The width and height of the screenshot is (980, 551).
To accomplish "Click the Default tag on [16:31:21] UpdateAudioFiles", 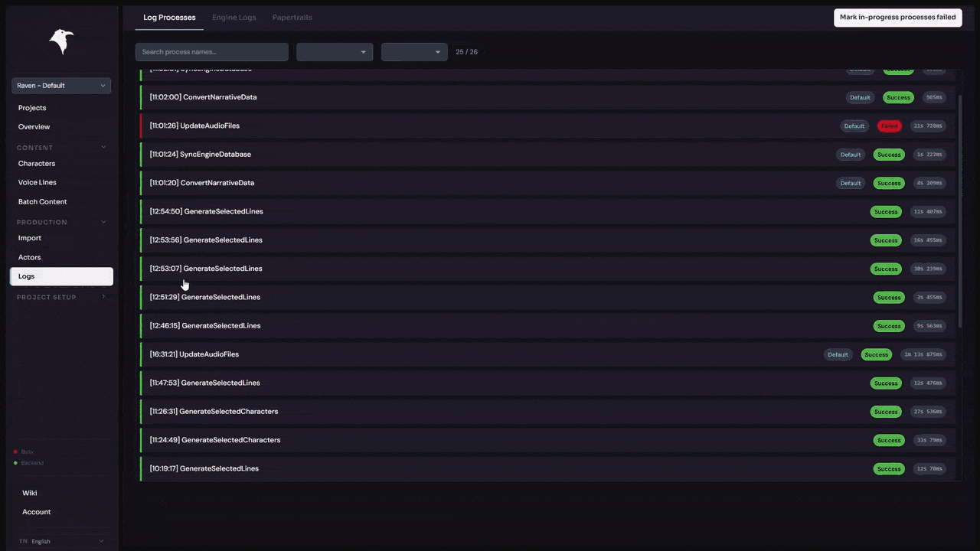I will (838, 355).
